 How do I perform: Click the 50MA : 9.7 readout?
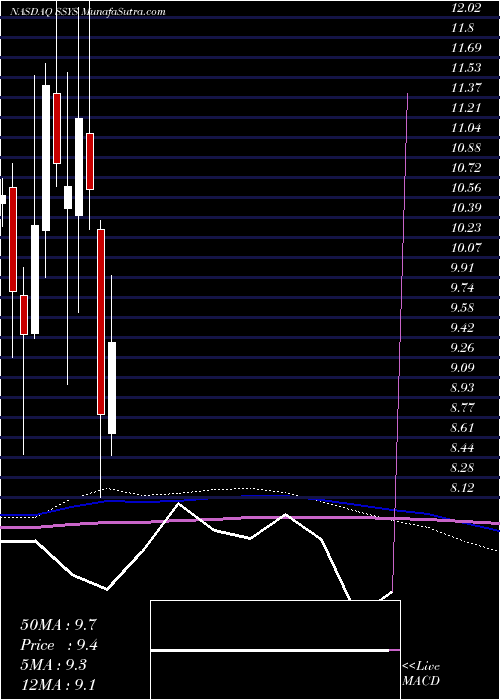coord(58,625)
